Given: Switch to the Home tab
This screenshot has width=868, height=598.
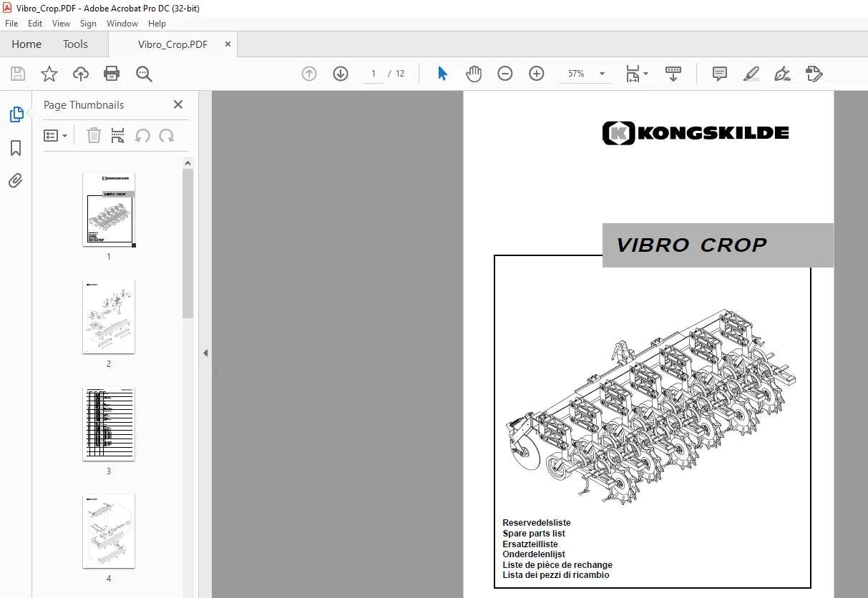Looking at the screenshot, I should pyautogui.click(x=26, y=44).
